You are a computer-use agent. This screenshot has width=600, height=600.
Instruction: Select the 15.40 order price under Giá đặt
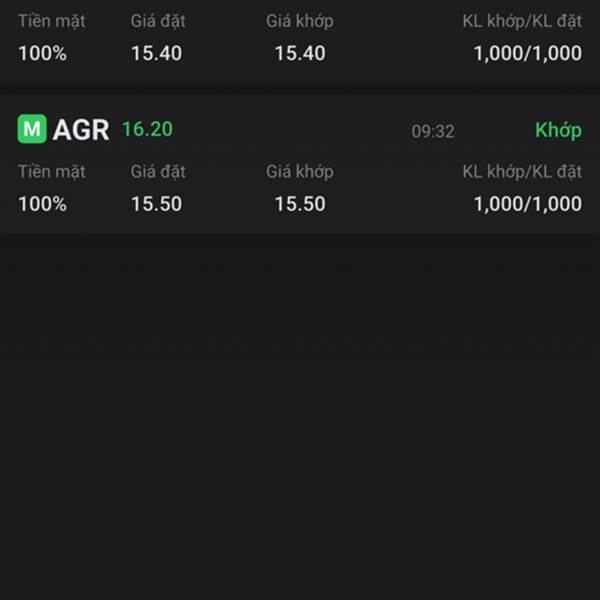click(x=157, y=53)
